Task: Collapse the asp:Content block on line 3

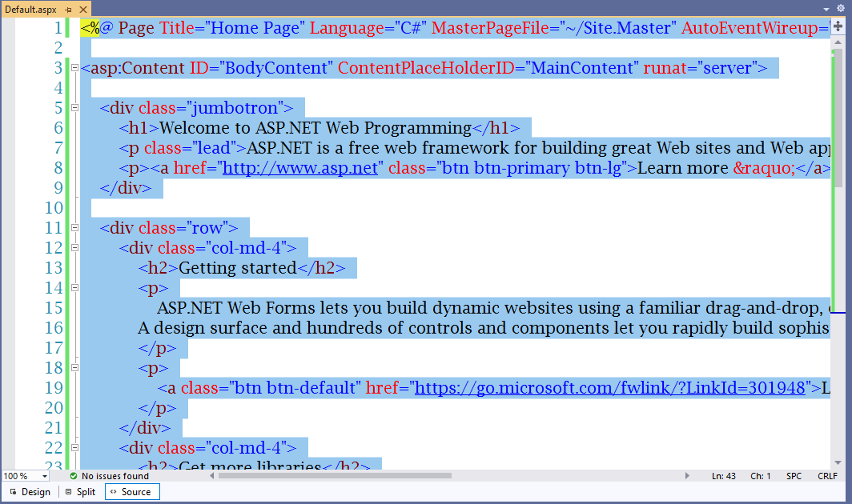Action: click(x=75, y=68)
